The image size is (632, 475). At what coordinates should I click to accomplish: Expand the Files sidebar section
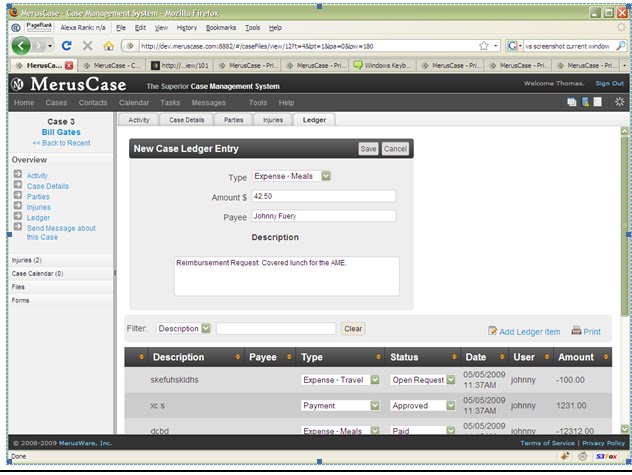click(x=60, y=287)
